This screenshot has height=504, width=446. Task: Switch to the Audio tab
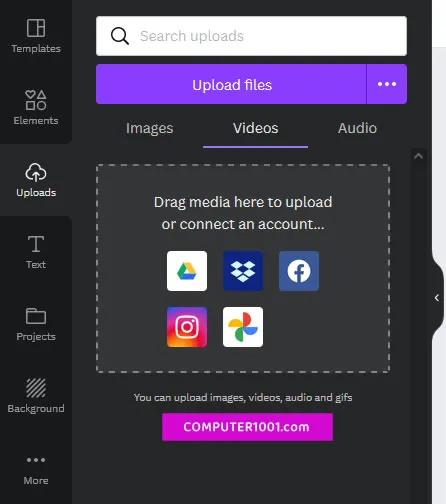[357, 128]
